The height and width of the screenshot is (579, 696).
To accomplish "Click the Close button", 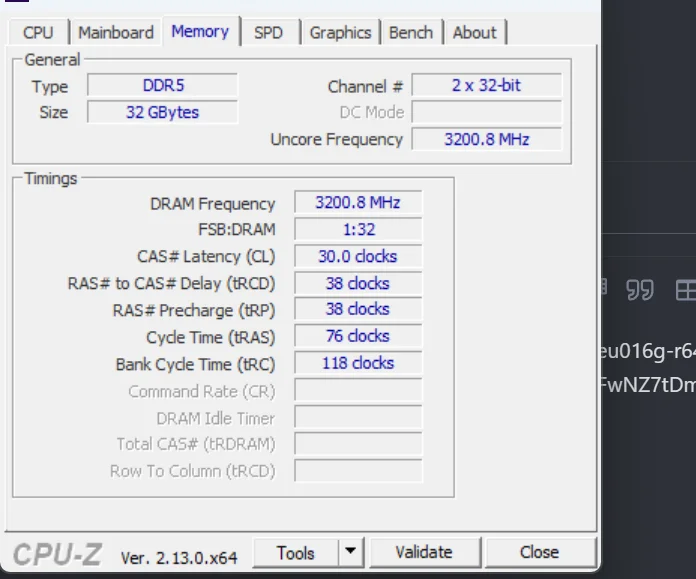I will pos(540,552).
